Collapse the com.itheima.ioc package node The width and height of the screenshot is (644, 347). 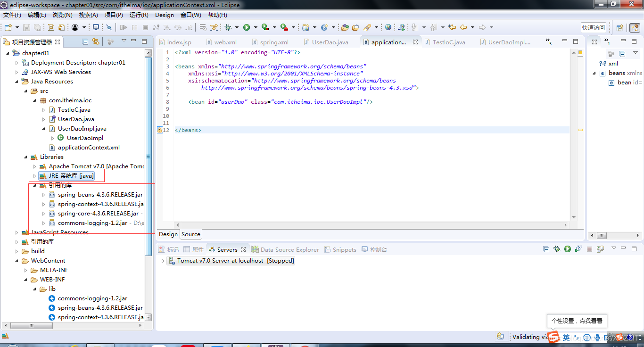tap(34, 100)
